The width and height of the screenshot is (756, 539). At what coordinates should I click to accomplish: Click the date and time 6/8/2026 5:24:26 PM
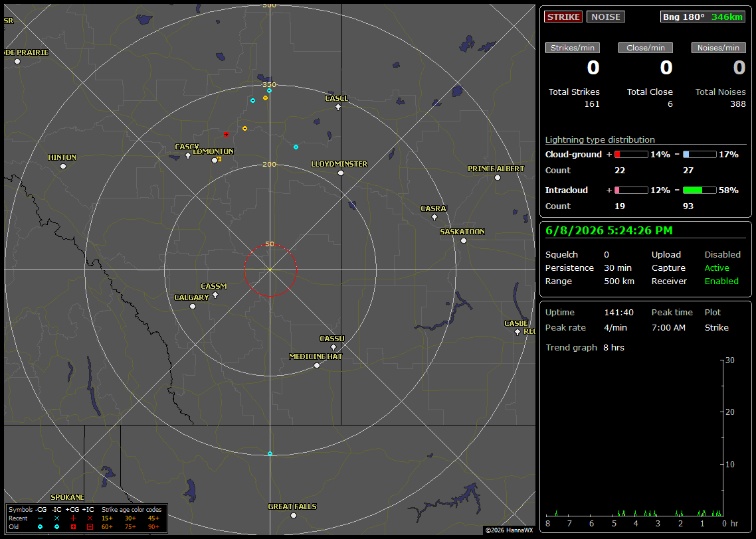(609, 231)
